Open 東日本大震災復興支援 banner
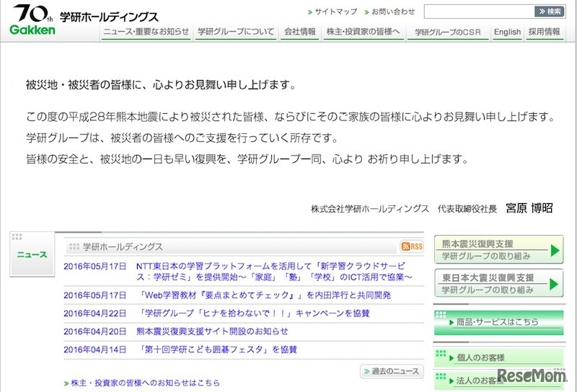577x392 pixels. coord(498,283)
